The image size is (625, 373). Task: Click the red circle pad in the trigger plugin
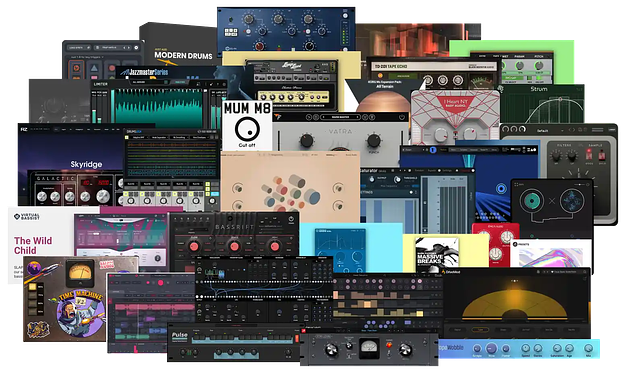[x=112, y=69]
